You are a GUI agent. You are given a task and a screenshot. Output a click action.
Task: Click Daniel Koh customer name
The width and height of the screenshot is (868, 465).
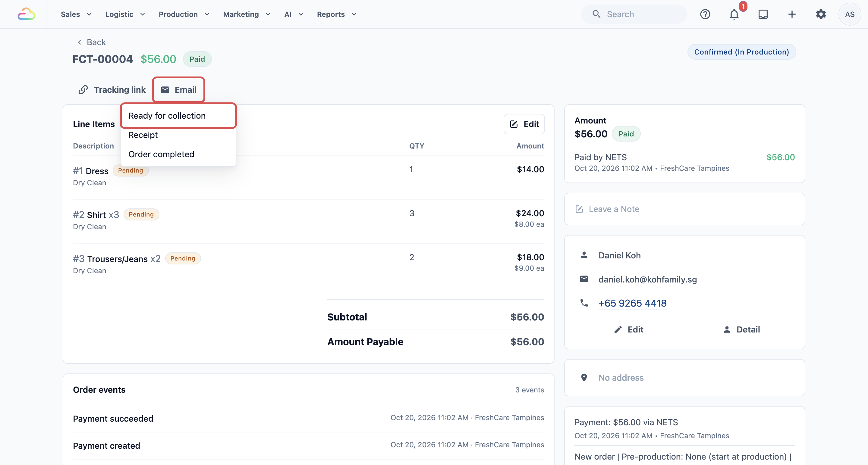pyautogui.click(x=619, y=255)
